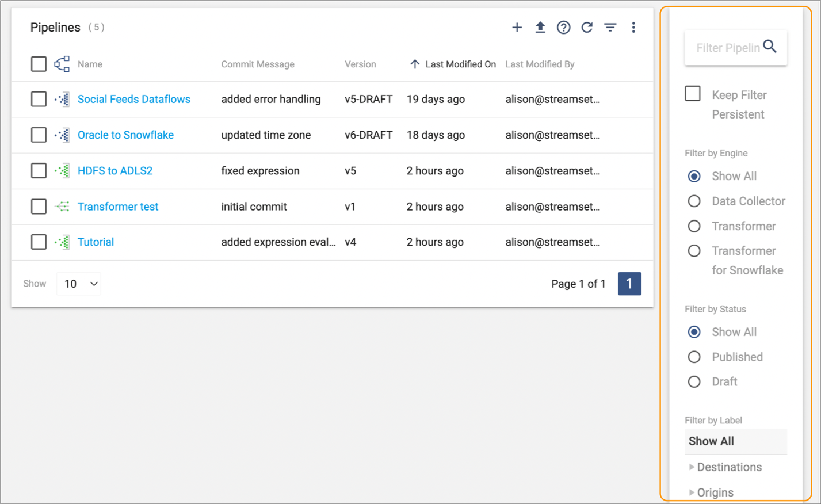The image size is (821, 504).
Task: Select Transformer for Snowflake engine filter
Action: pos(694,251)
